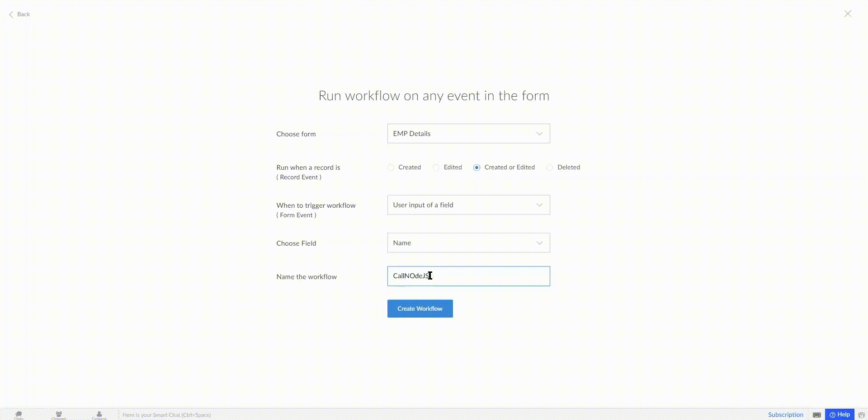Image resolution: width=868 pixels, height=420 pixels.
Task: Click the icon right of Help
Action: pyautogui.click(x=861, y=415)
